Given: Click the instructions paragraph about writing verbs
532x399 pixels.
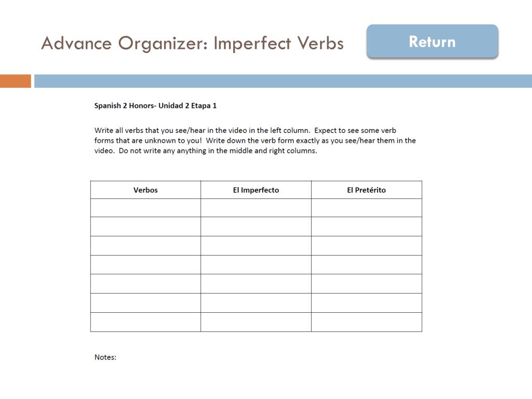Looking at the screenshot, I should pyautogui.click(x=255, y=140).
